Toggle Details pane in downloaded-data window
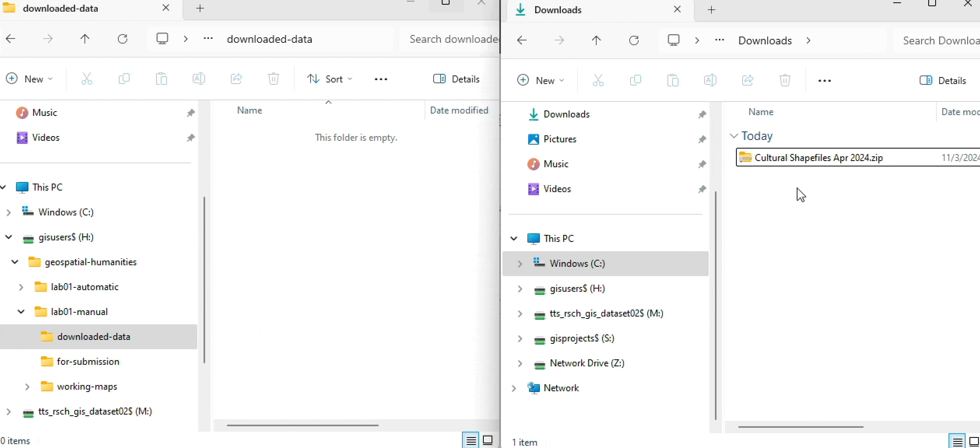The image size is (980, 448). pos(456,79)
